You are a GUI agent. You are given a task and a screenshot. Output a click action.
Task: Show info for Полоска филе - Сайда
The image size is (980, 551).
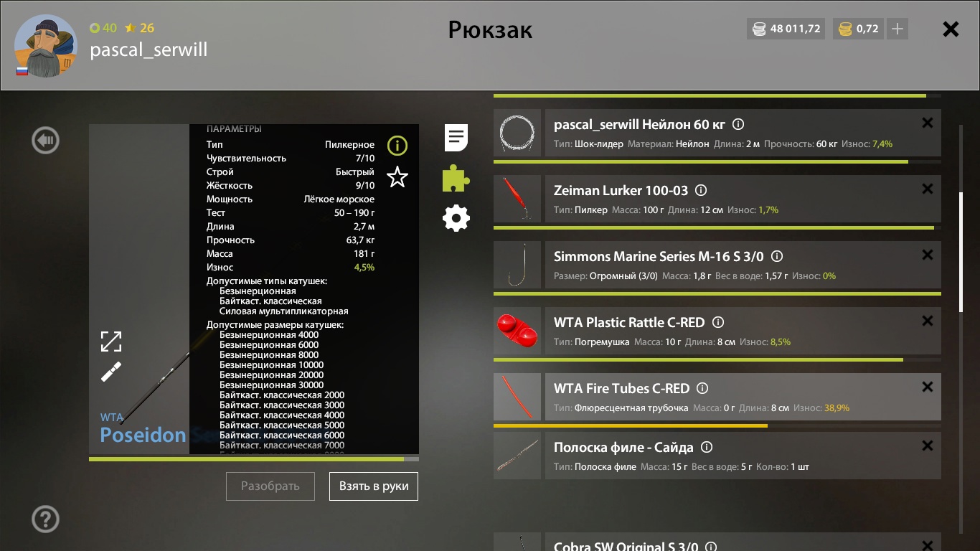707,448
